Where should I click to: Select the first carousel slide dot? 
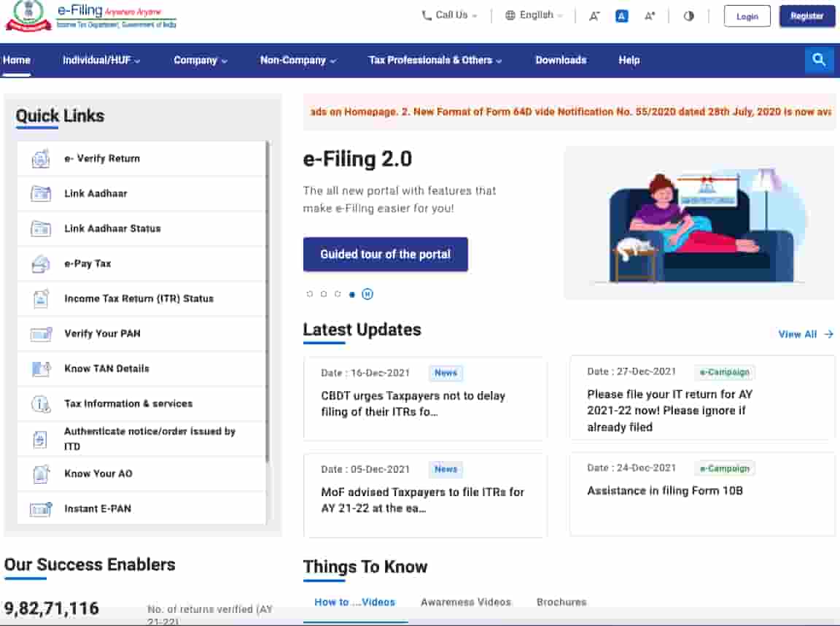pyautogui.click(x=310, y=294)
